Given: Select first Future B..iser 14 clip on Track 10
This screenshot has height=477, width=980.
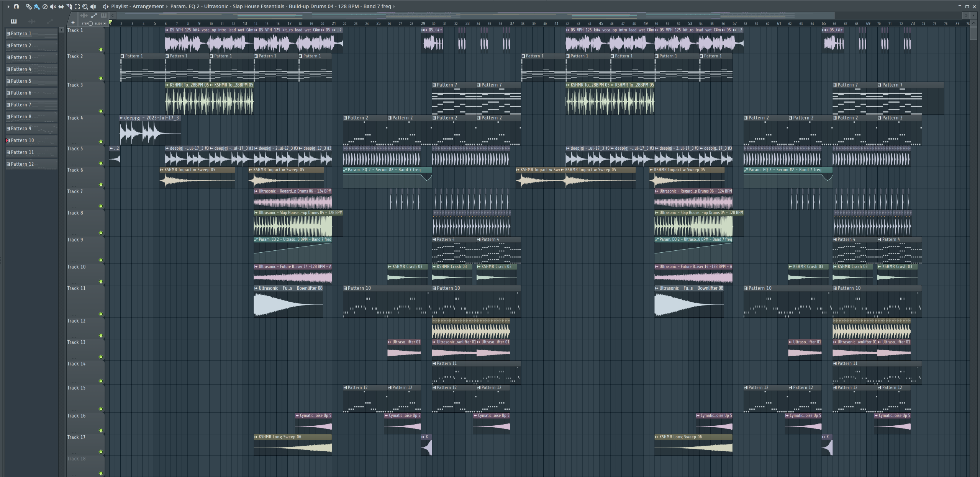Looking at the screenshot, I should (293, 274).
